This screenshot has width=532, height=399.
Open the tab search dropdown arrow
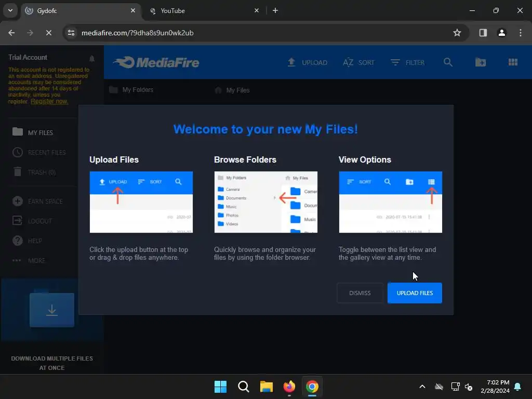10,10
